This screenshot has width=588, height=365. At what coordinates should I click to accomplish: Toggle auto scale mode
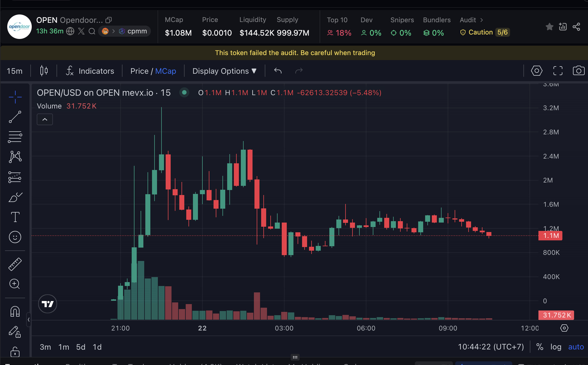[x=576, y=347]
